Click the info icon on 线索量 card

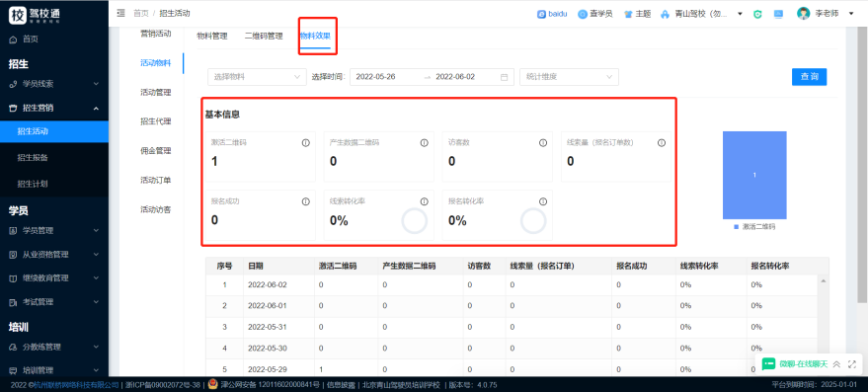(x=662, y=143)
